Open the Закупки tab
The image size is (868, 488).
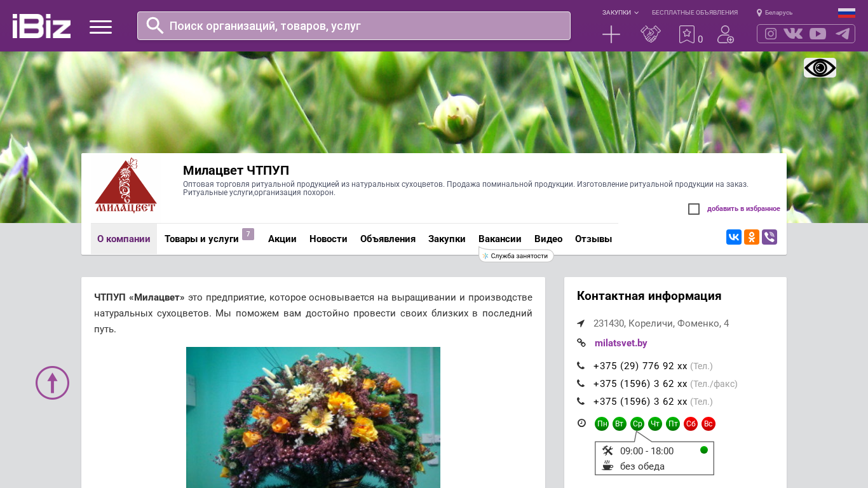(447, 239)
